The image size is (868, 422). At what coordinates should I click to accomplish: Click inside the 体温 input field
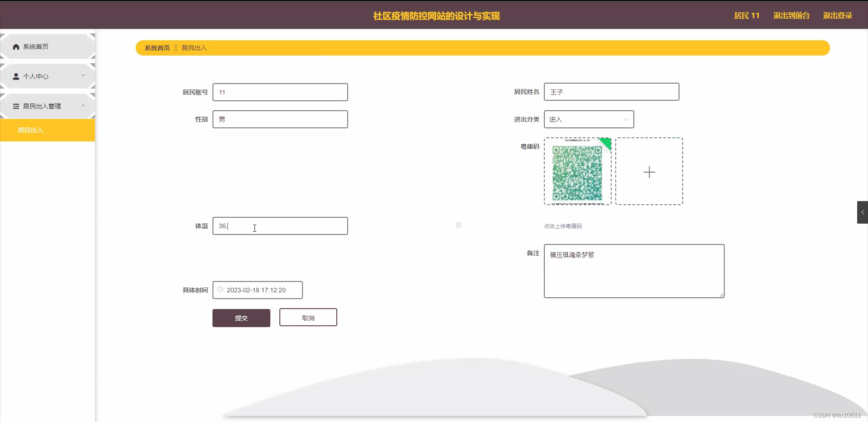point(280,226)
